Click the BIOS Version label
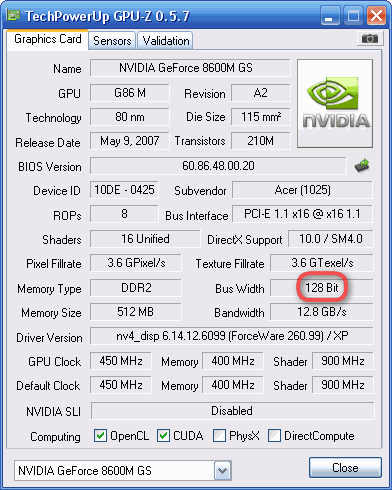Screen dimensions: 392x490 tap(50, 167)
